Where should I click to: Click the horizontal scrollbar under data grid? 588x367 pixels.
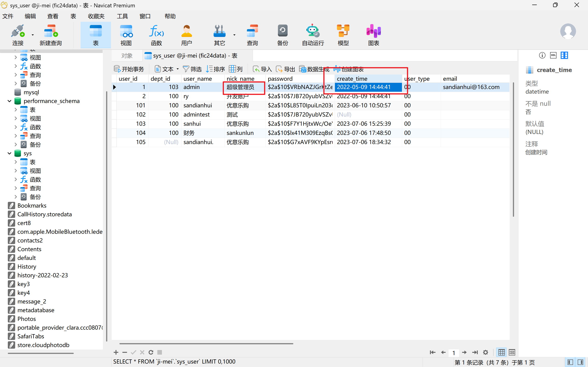tap(206, 344)
